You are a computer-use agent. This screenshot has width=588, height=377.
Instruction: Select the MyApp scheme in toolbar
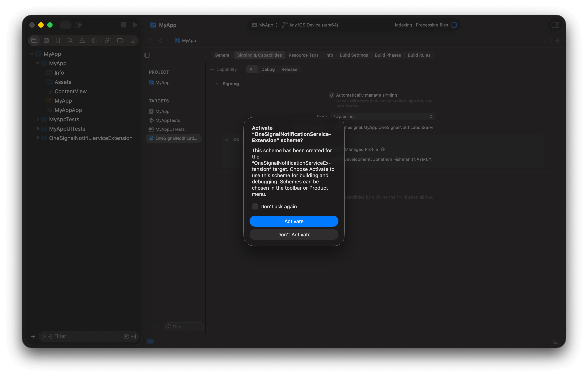tap(262, 25)
